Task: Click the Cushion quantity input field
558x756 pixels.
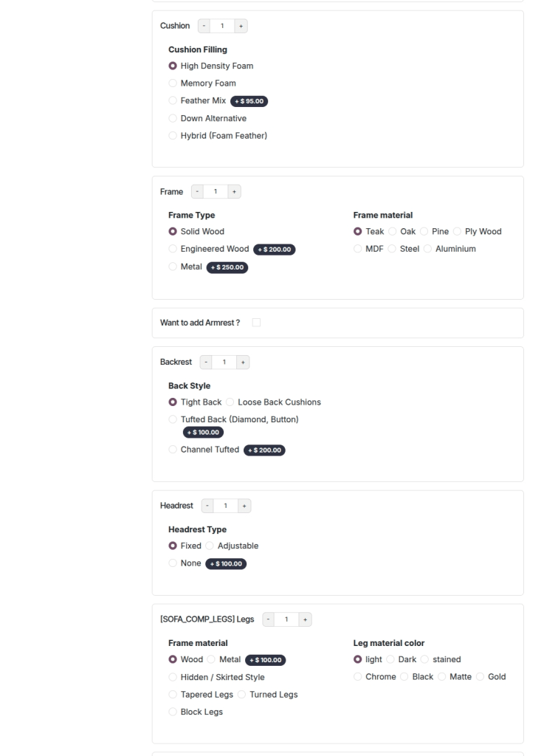Action: 221,25
